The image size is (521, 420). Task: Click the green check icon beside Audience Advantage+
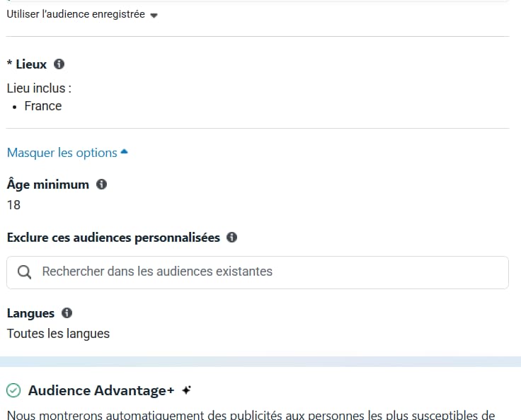pos(13,390)
